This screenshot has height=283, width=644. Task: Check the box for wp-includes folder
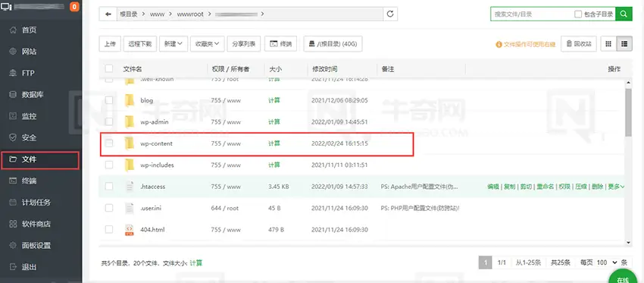109,165
